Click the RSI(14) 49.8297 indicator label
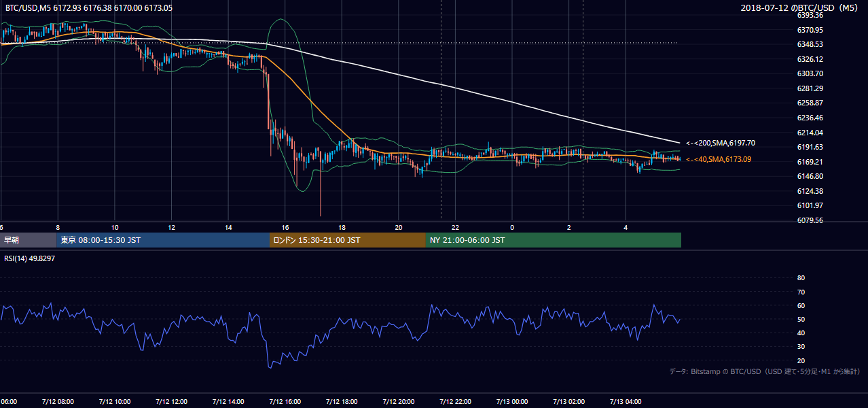868x408 pixels. click(x=30, y=258)
